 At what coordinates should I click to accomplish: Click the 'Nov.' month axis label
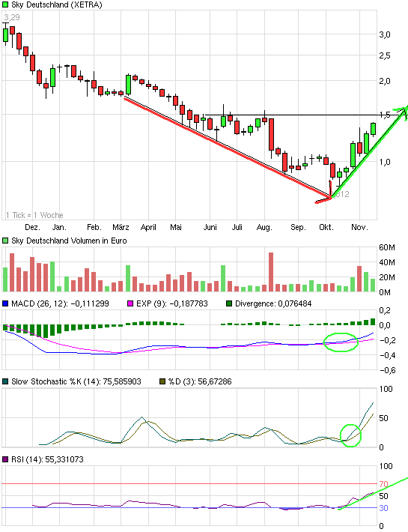359,227
